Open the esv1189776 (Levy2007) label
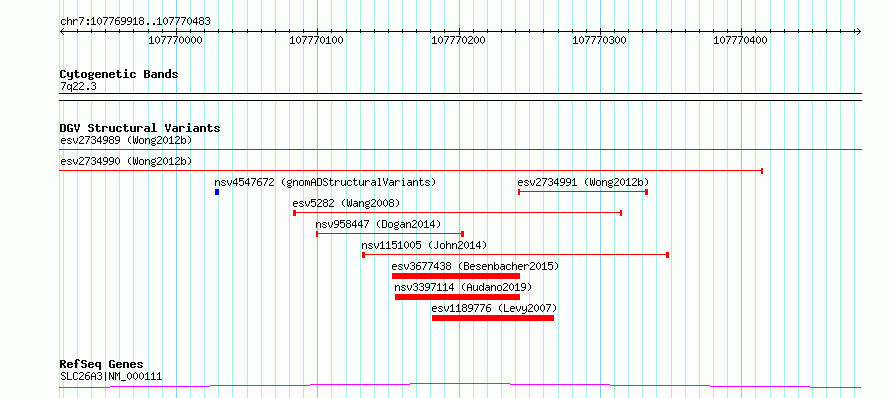The image size is (890, 398). click(494, 308)
